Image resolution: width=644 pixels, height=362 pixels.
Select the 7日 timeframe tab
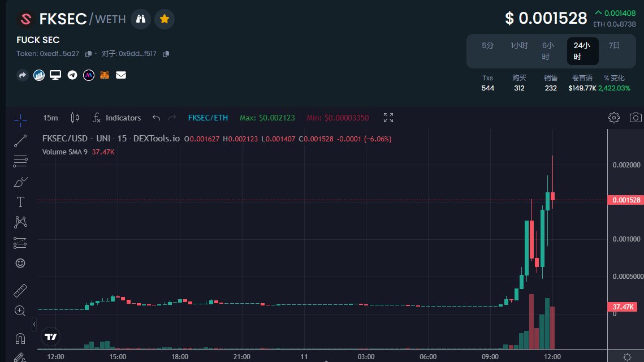[x=614, y=46]
